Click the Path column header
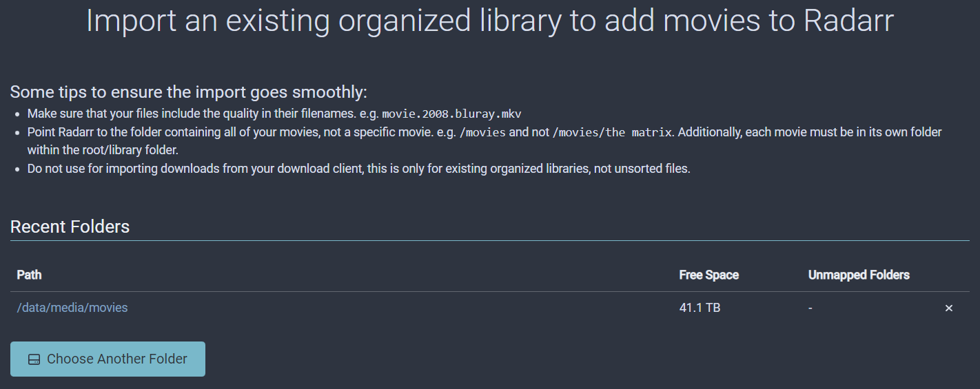 (30, 275)
